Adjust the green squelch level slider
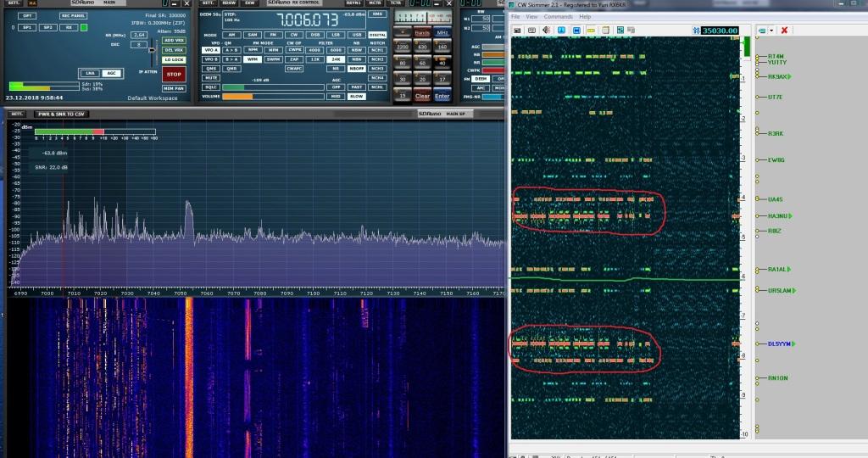This screenshot has width=868, height=458. click(273, 87)
